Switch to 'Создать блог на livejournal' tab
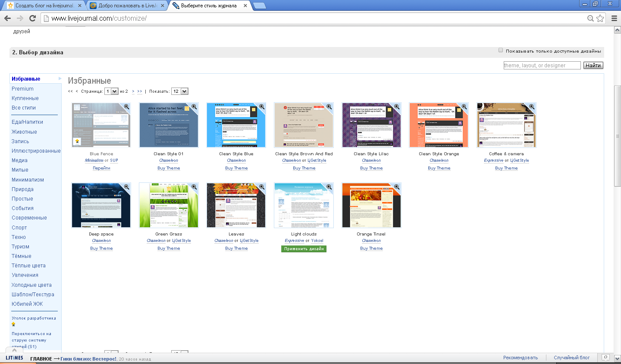This screenshot has width=621, height=364. 44,6
